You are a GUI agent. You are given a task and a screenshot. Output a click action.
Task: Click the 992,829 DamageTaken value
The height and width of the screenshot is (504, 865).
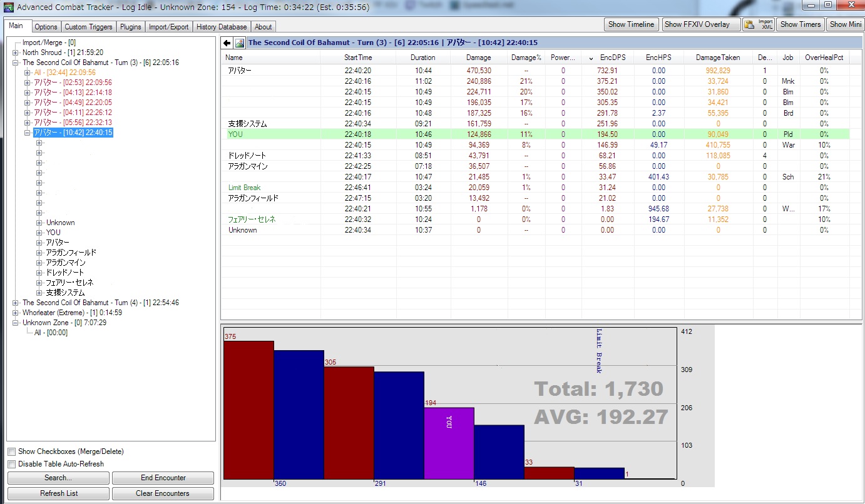click(x=717, y=71)
